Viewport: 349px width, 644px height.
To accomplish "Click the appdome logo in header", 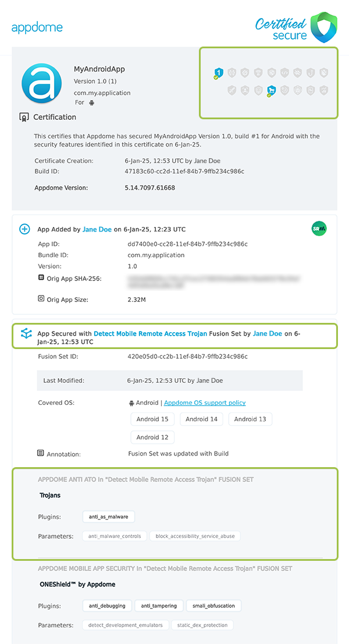I will [37, 27].
